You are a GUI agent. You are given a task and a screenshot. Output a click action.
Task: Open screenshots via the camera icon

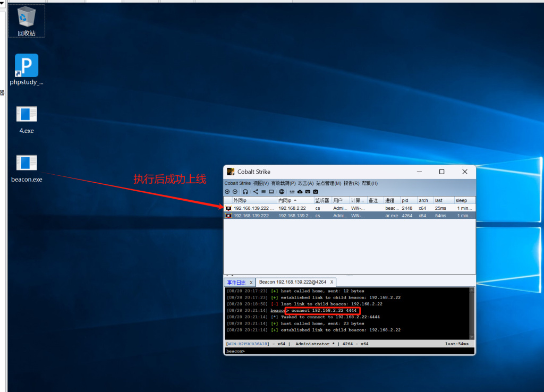[316, 192]
